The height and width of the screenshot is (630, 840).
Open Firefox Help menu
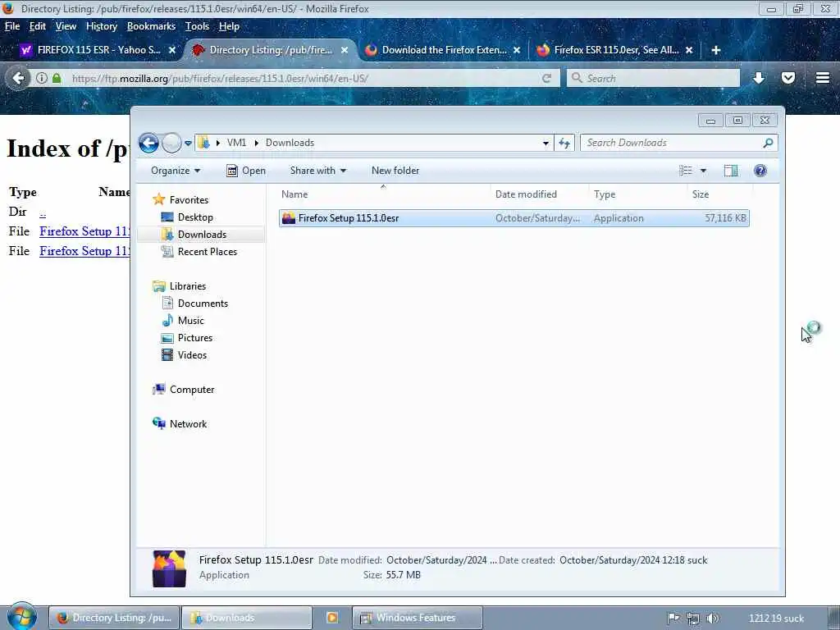(x=229, y=26)
